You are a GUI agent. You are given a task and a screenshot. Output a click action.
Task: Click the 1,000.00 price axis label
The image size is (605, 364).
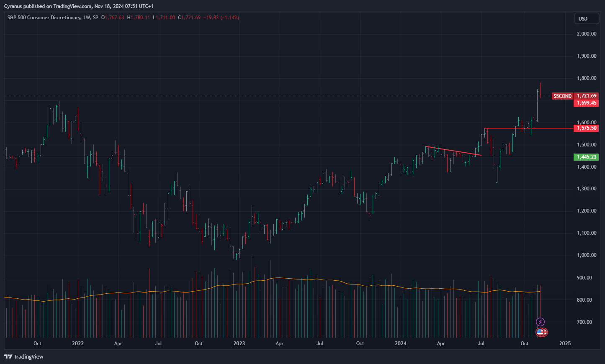click(x=587, y=255)
